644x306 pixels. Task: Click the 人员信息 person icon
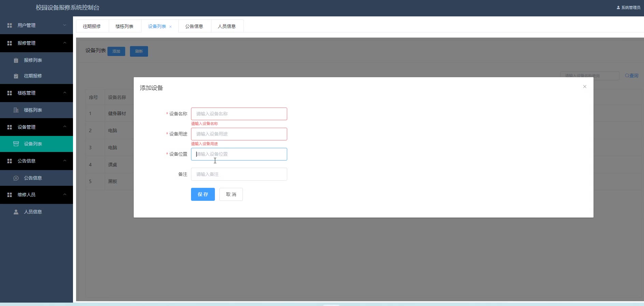tap(16, 212)
